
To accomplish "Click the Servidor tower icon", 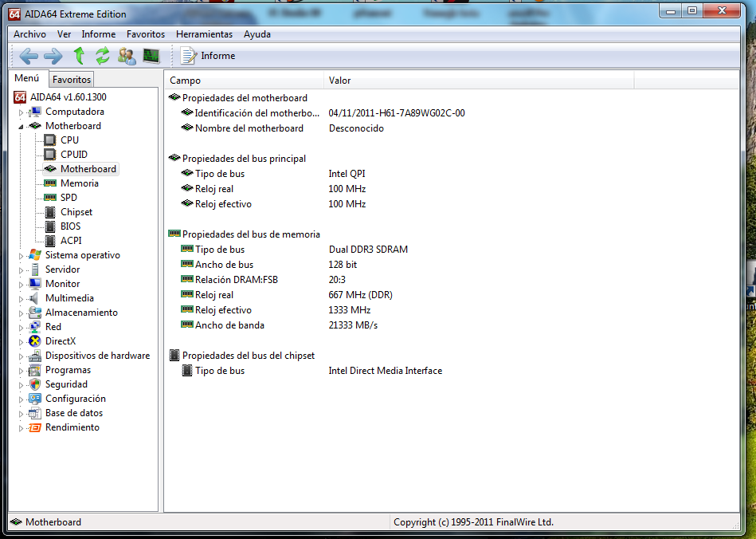I will [35, 269].
